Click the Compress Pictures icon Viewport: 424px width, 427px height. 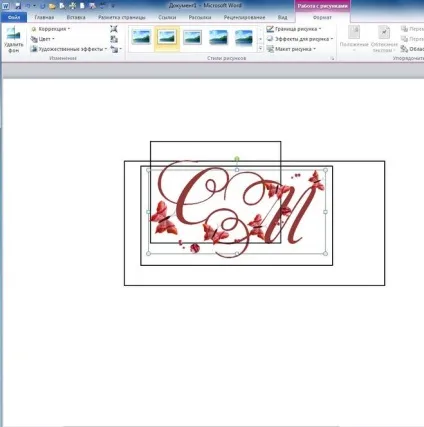coord(114,29)
